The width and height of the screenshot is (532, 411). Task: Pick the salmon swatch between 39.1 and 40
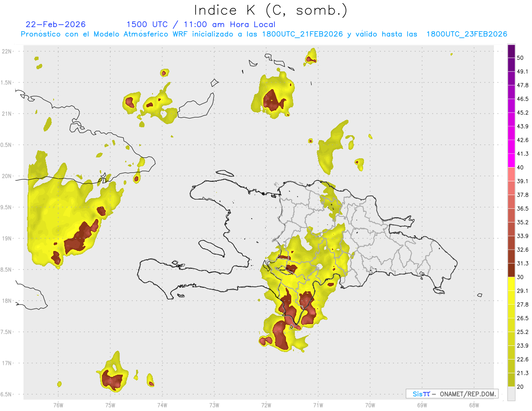[x=511, y=174]
